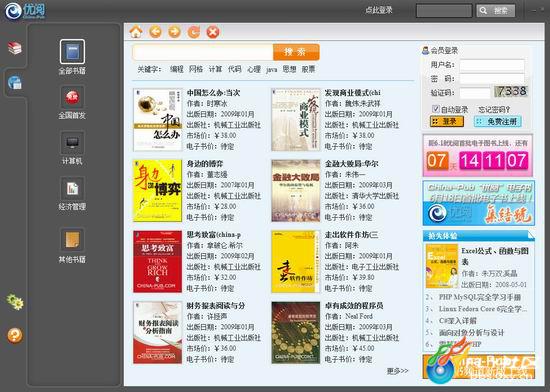Click the 更多>> link below book list
Screen dimensions: 550x392
click(x=397, y=371)
